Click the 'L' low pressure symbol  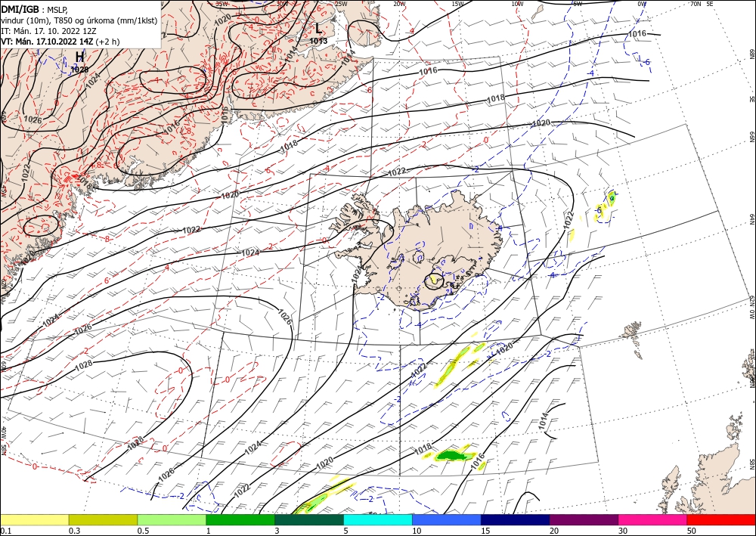pos(319,29)
